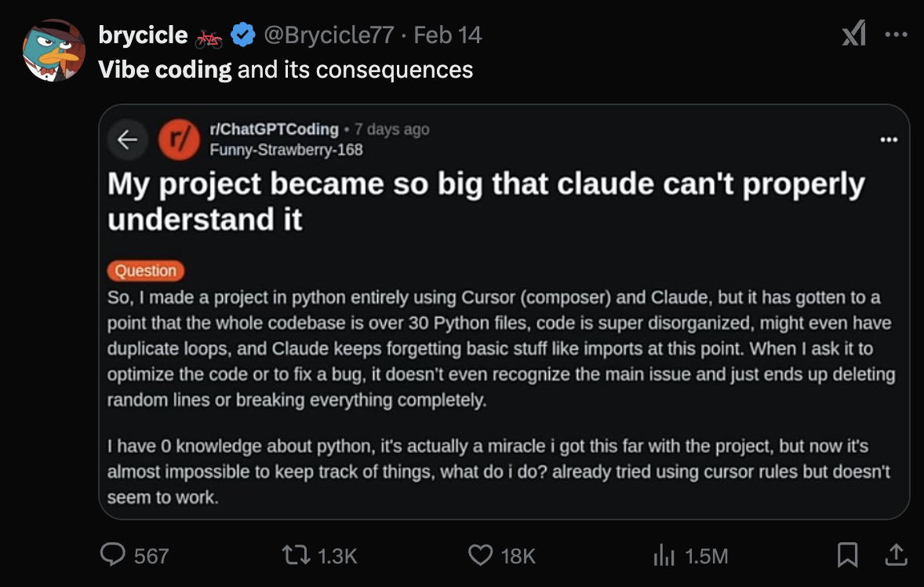Open the quoted Reddit post title
Screen dimensions: 924x587
tap(486, 202)
